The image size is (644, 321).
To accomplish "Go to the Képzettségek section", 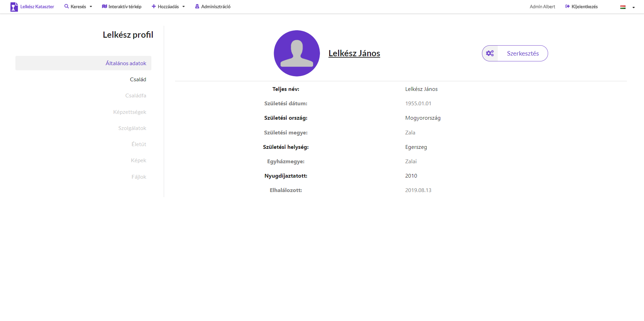I will 129,112.
